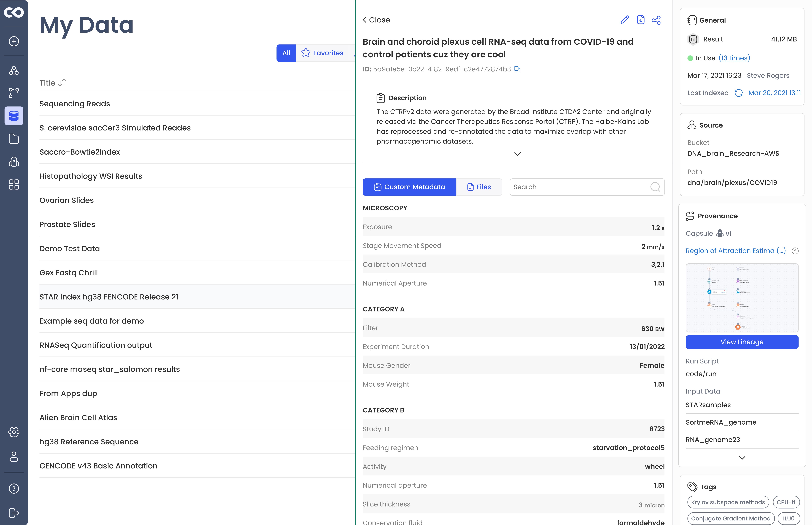Click the View Lineage button
The image size is (812, 525).
(742, 342)
